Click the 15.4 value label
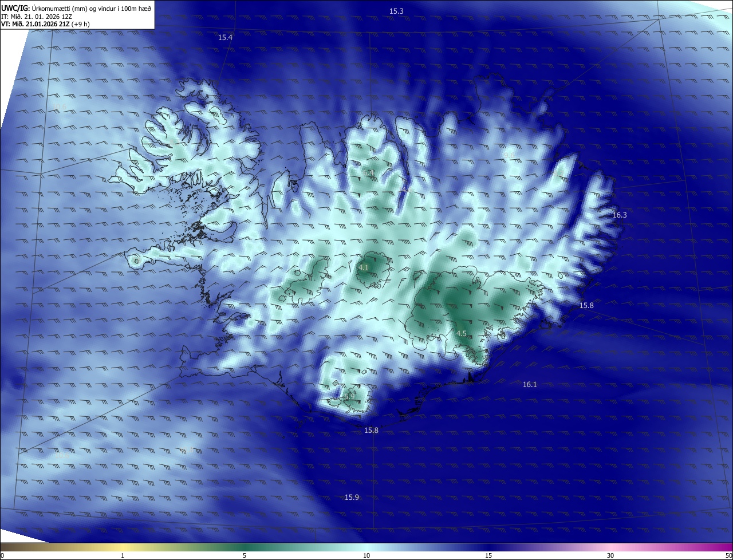 coord(225,37)
